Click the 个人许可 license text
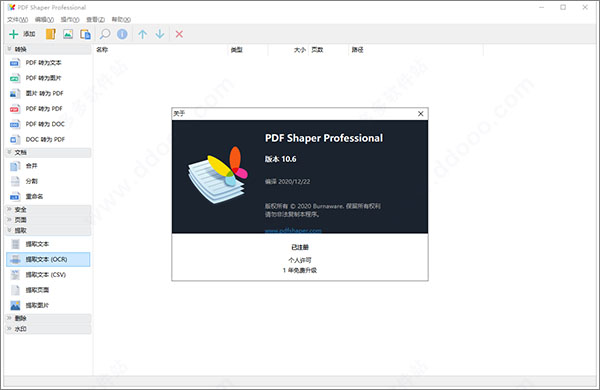Viewport: 600px width, 390px height. [x=300, y=260]
